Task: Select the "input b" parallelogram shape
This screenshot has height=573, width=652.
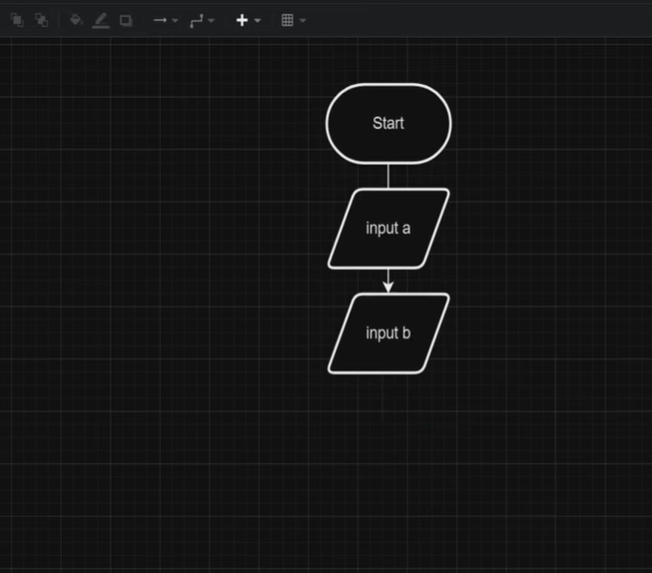Action: [x=388, y=333]
